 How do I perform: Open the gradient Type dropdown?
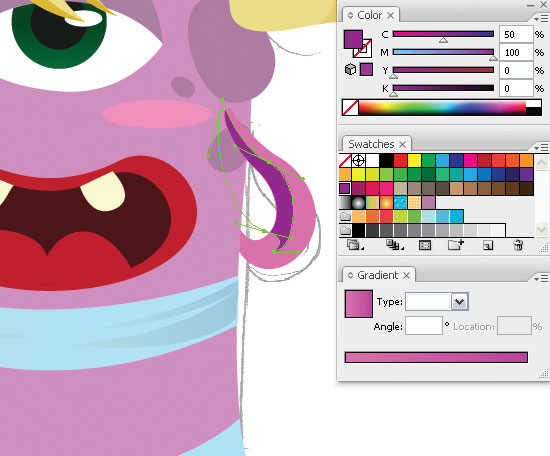460,302
